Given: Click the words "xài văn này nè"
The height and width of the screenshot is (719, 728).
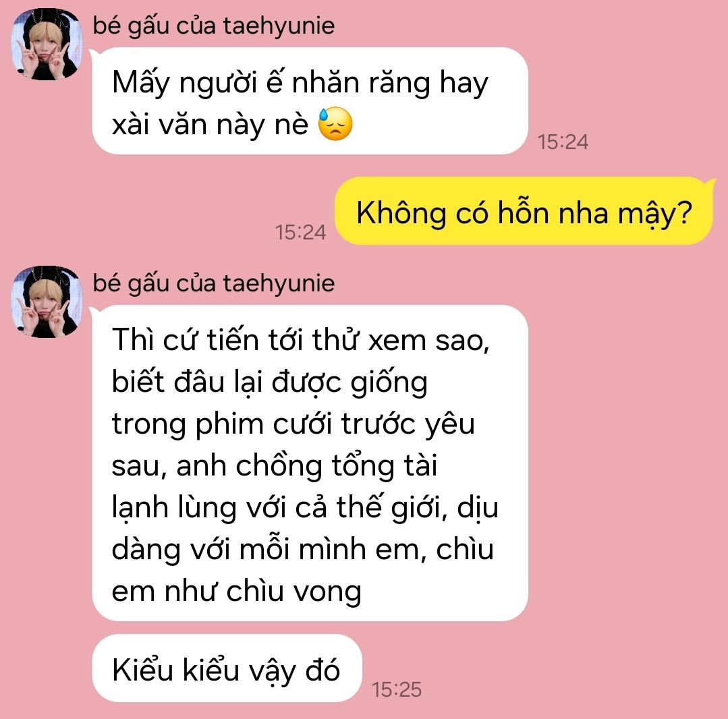Looking at the screenshot, I should 210,124.
